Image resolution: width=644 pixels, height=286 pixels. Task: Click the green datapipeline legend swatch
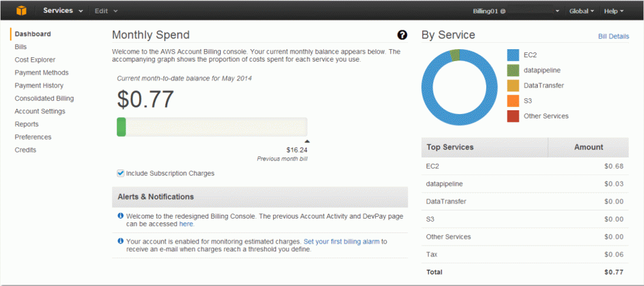click(x=513, y=71)
